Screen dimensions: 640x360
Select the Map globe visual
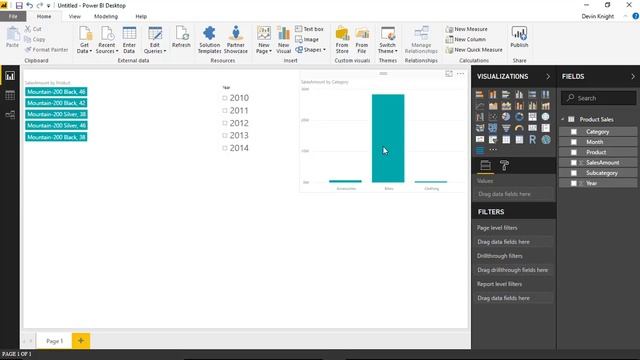pyautogui.click(x=545, y=117)
